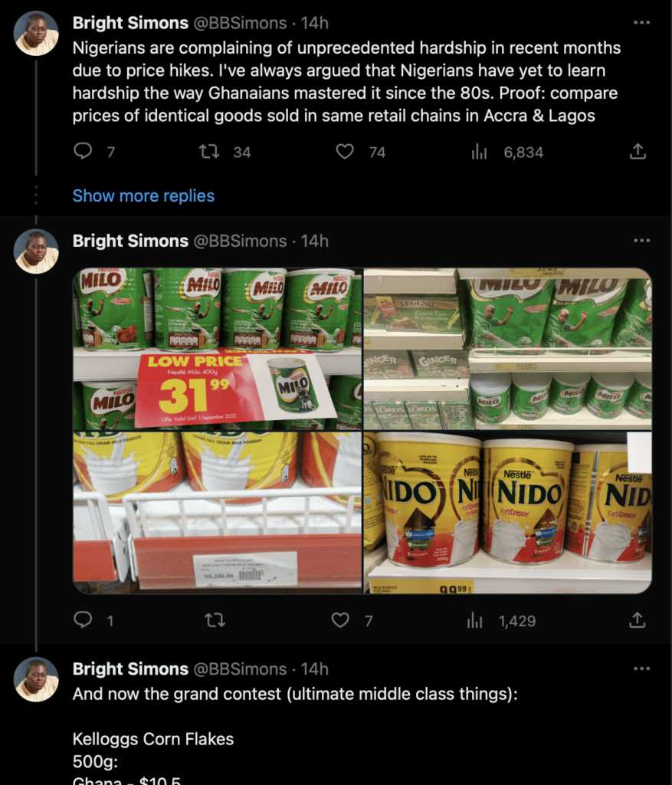Like the photo tweet with 7 likes
The height and width of the screenshot is (785, 672).
340,620
